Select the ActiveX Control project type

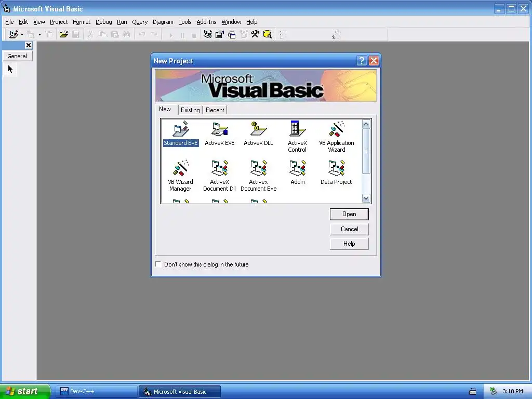[x=297, y=137]
